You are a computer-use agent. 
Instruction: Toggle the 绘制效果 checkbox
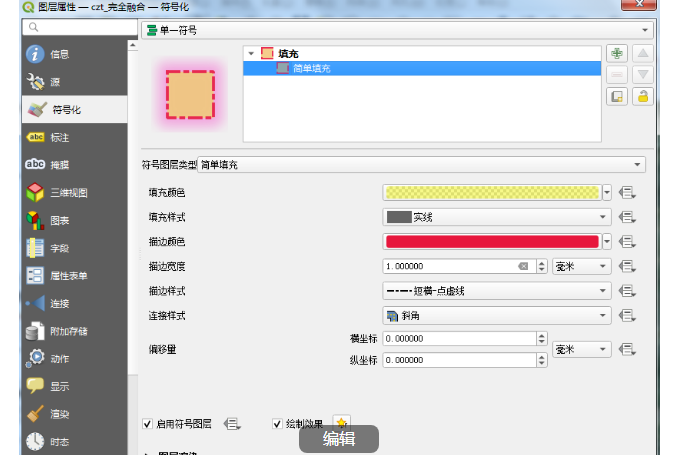click(277, 424)
